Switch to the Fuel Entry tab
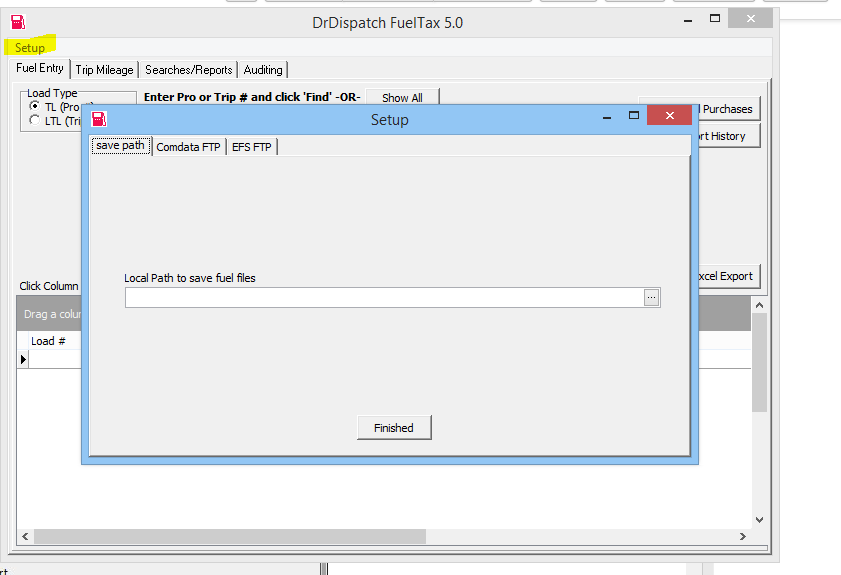The width and height of the screenshot is (841, 575). click(x=40, y=68)
